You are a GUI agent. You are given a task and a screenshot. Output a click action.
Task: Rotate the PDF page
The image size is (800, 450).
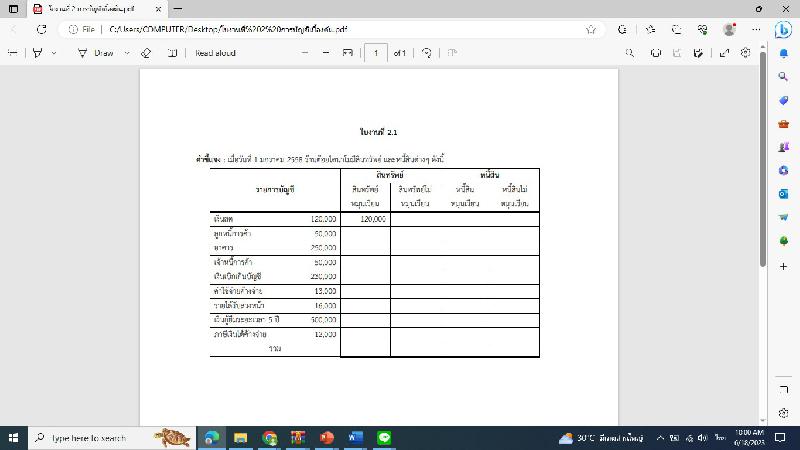427,53
